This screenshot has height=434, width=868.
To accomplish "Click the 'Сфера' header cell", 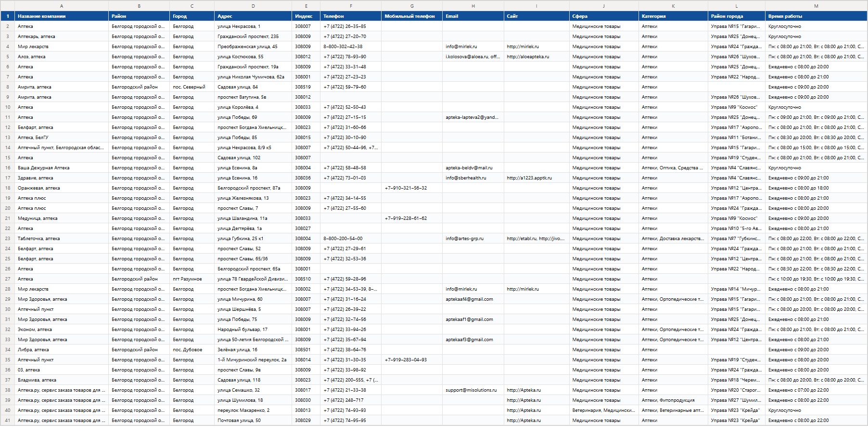I will pyautogui.click(x=604, y=16).
